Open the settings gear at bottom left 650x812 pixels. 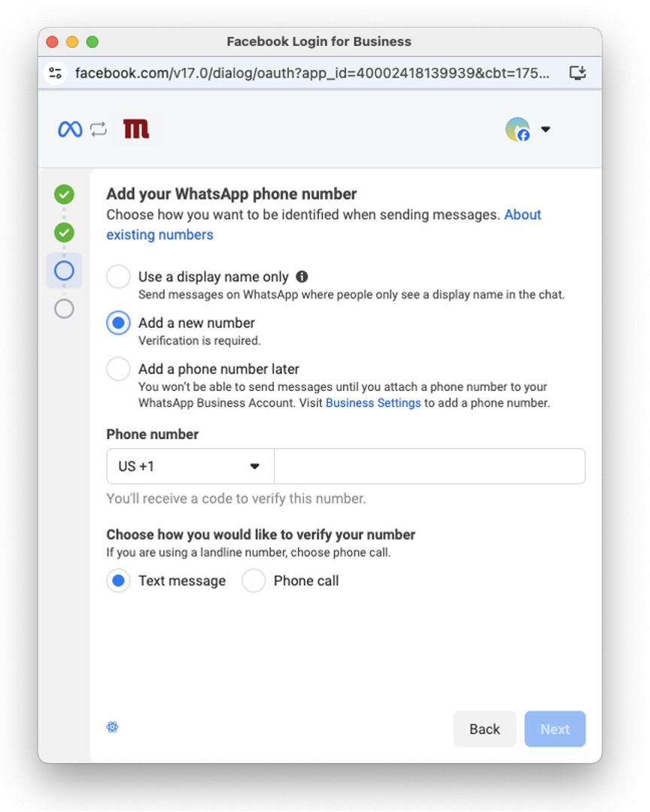point(112,727)
